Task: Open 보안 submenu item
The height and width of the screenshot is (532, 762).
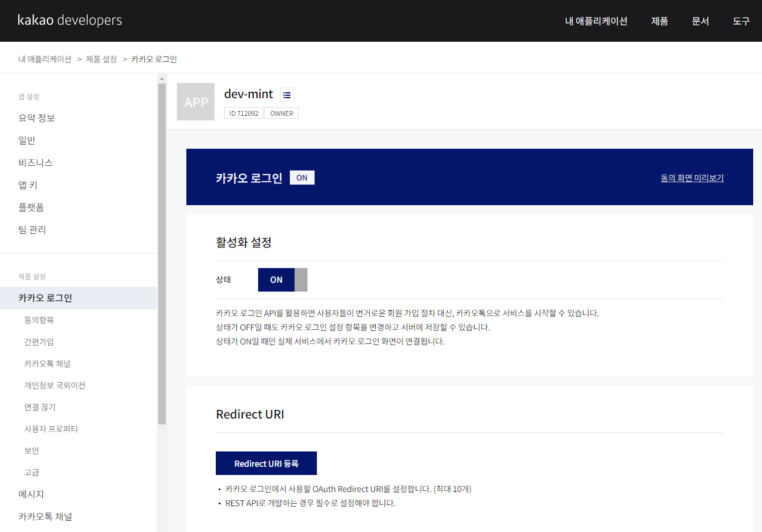Action: coord(32,450)
